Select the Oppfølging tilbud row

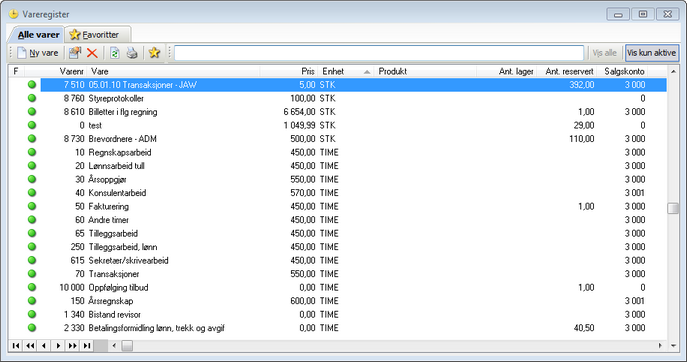[337, 287]
